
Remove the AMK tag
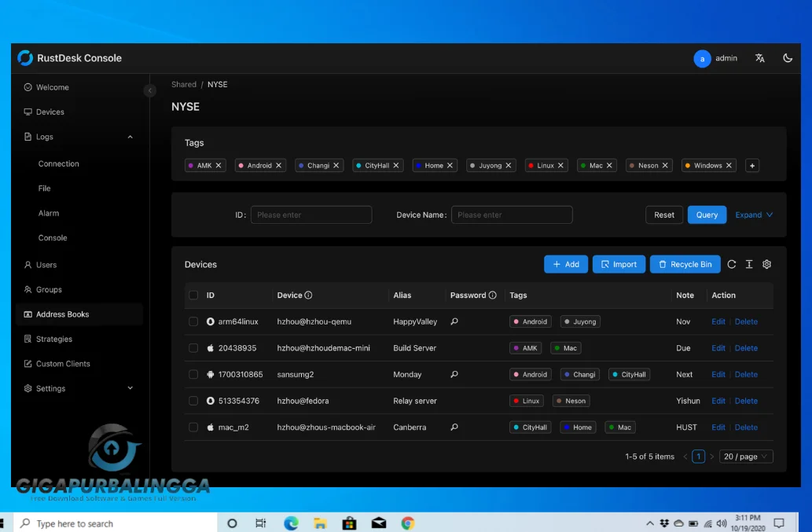pos(219,166)
